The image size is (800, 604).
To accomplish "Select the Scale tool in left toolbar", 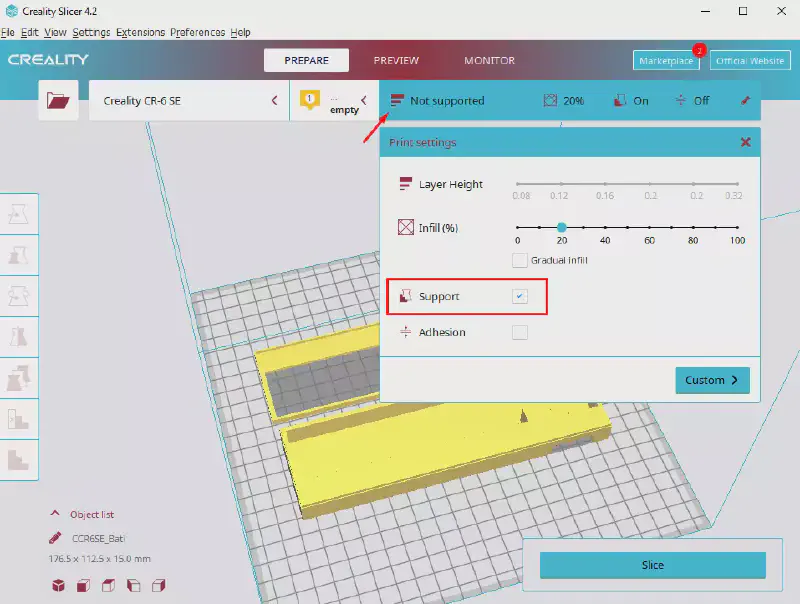I will 19,254.
